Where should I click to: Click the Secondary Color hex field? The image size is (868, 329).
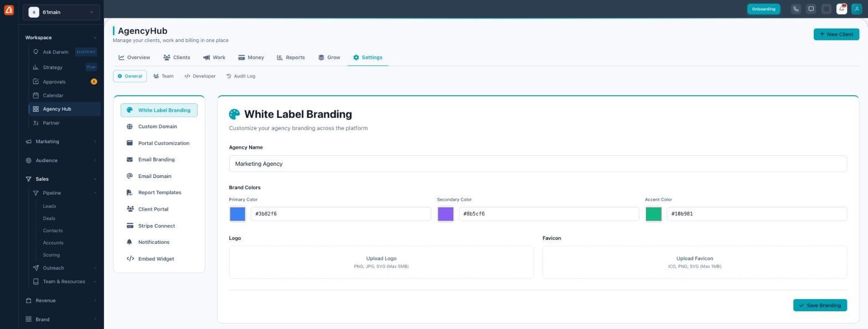(x=549, y=214)
